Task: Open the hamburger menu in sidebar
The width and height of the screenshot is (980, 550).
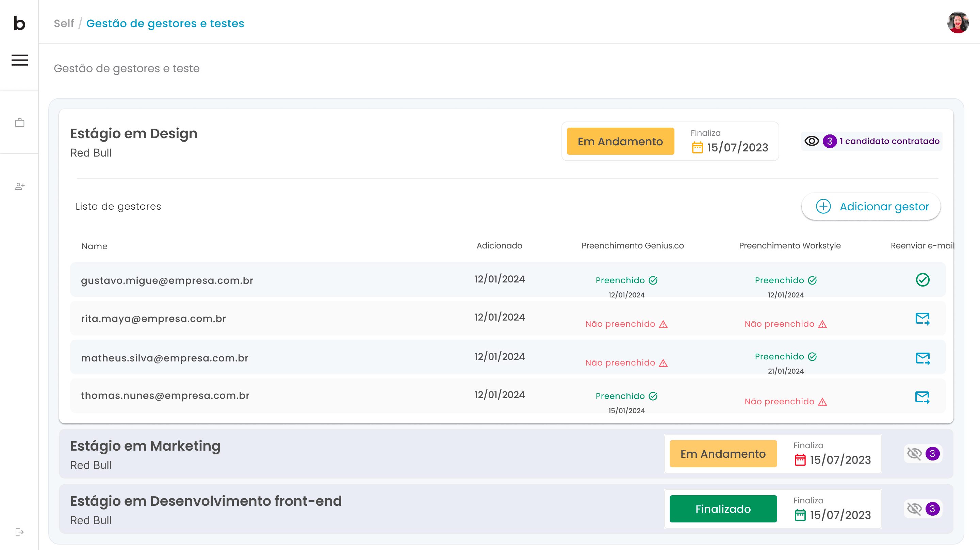Action: (x=19, y=60)
